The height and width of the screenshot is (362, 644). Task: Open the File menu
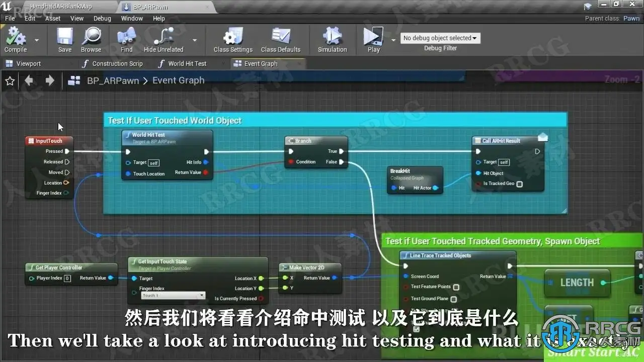pos(10,18)
